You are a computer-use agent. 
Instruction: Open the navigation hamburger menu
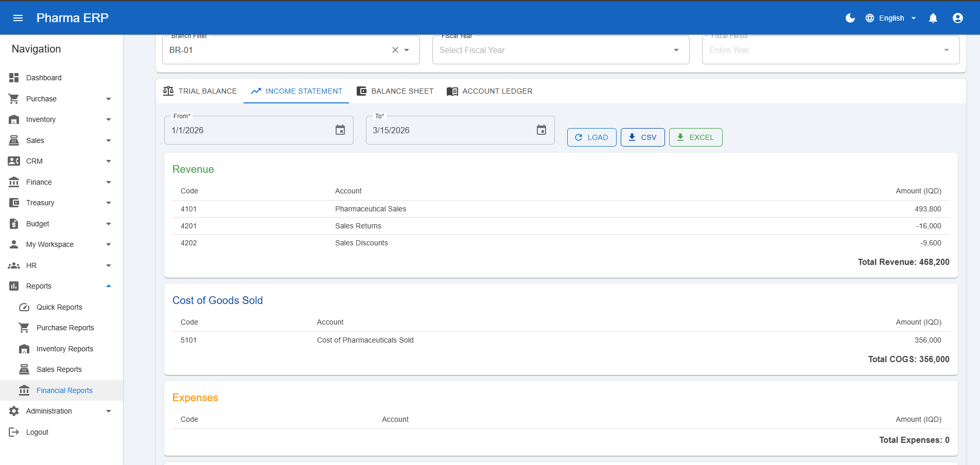(18, 17)
